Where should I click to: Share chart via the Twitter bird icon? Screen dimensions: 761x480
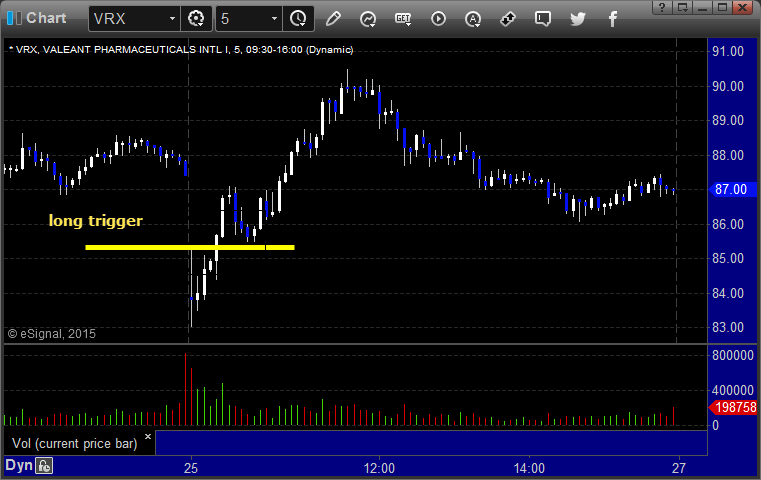[x=578, y=19]
